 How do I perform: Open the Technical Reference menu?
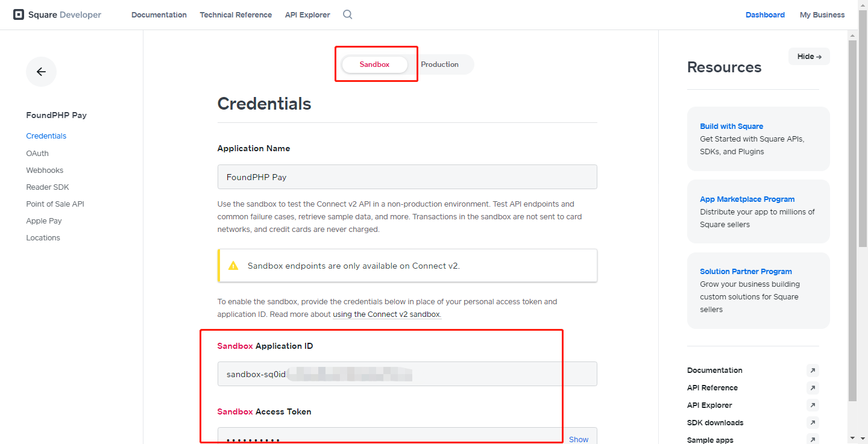pos(236,14)
